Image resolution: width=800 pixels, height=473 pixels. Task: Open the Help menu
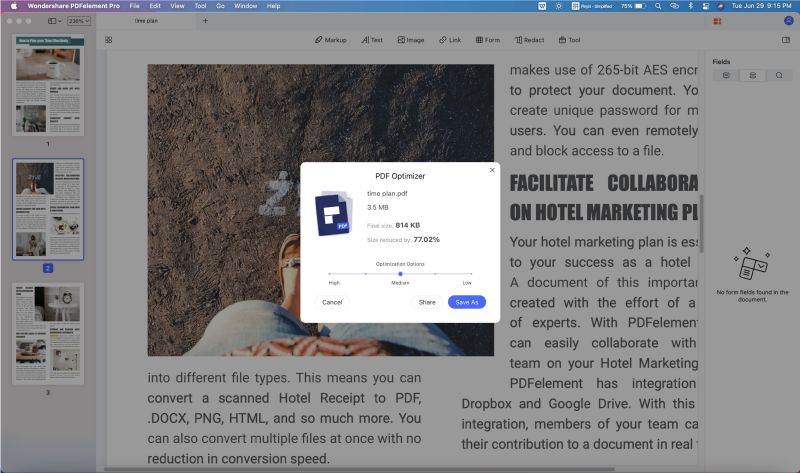(x=273, y=6)
